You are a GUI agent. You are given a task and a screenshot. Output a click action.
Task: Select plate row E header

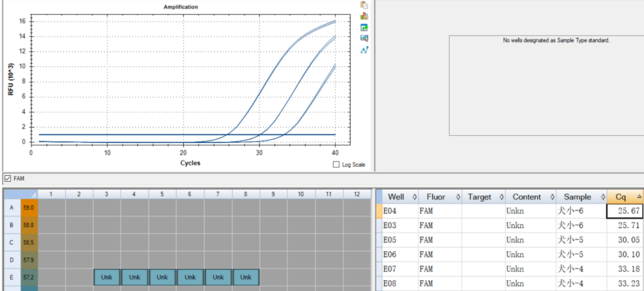(12, 277)
